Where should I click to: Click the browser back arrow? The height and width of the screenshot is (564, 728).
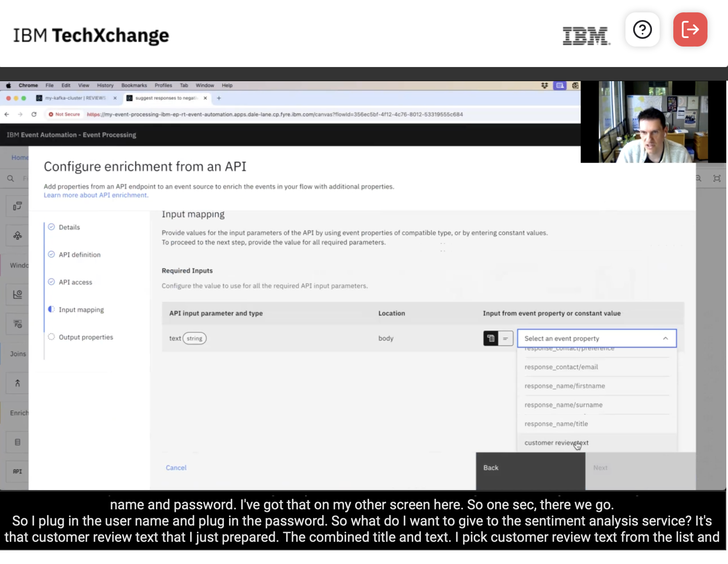(7, 114)
